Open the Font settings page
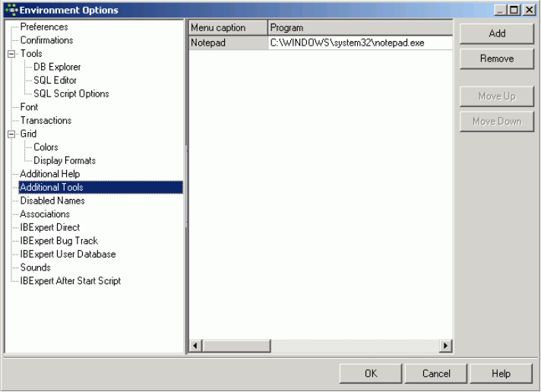The height and width of the screenshot is (392, 541). pyautogui.click(x=29, y=108)
